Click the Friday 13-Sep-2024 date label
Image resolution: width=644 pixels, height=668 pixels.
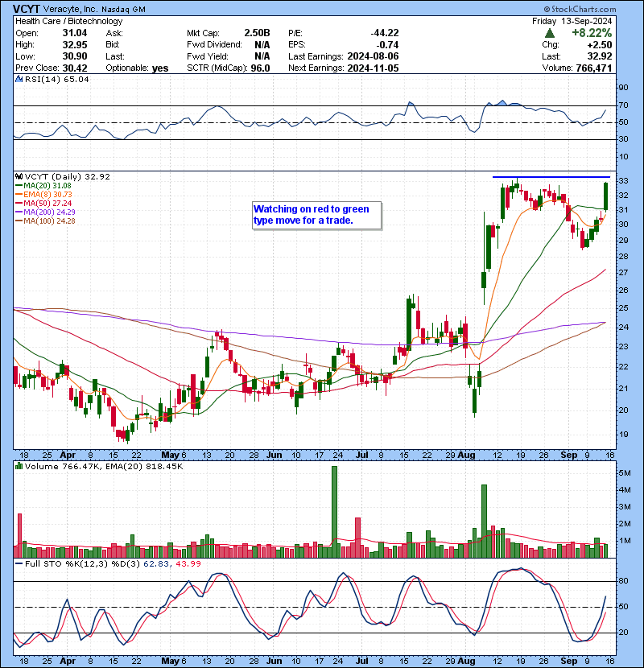(572, 21)
